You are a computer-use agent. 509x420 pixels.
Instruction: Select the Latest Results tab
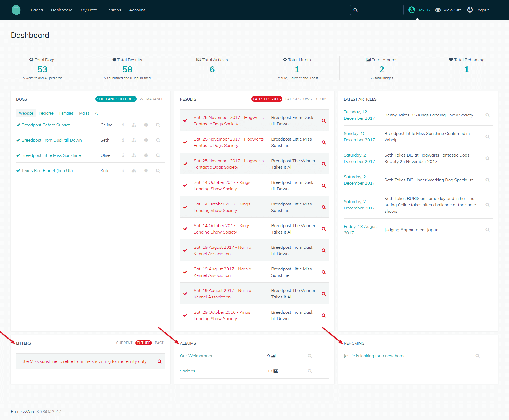pyautogui.click(x=267, y=99)
